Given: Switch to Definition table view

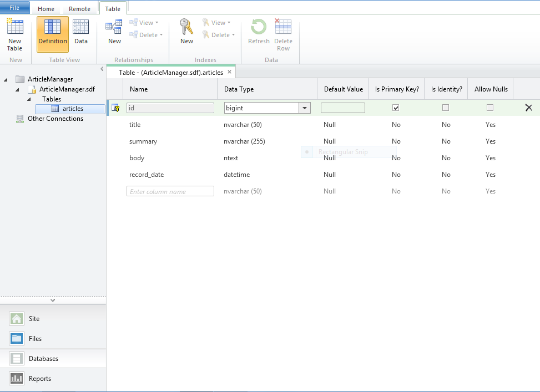Looking at the screenshot, I should coord(53,34).
